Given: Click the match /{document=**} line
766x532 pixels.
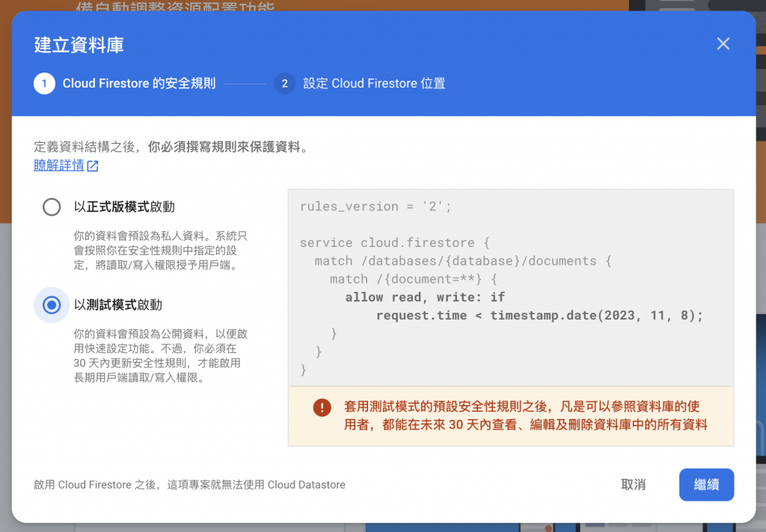Looking at the screenshot, I should point(413,279).
